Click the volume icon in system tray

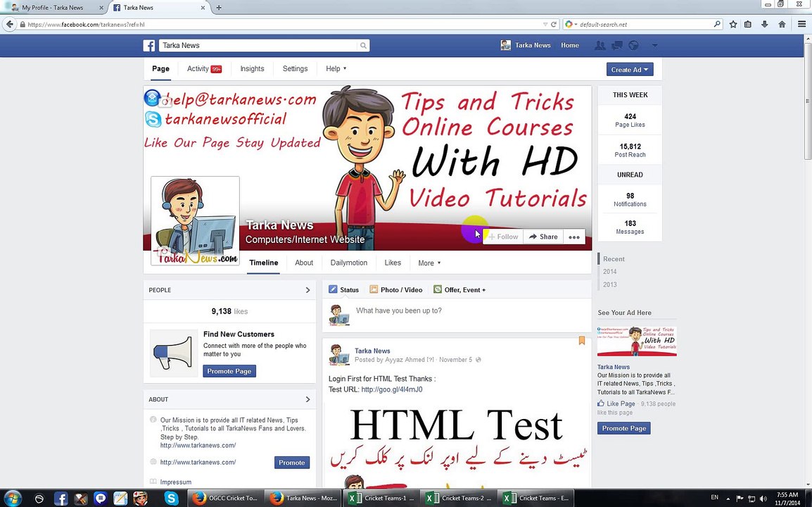pyautogui.click(x=763, y=498)
